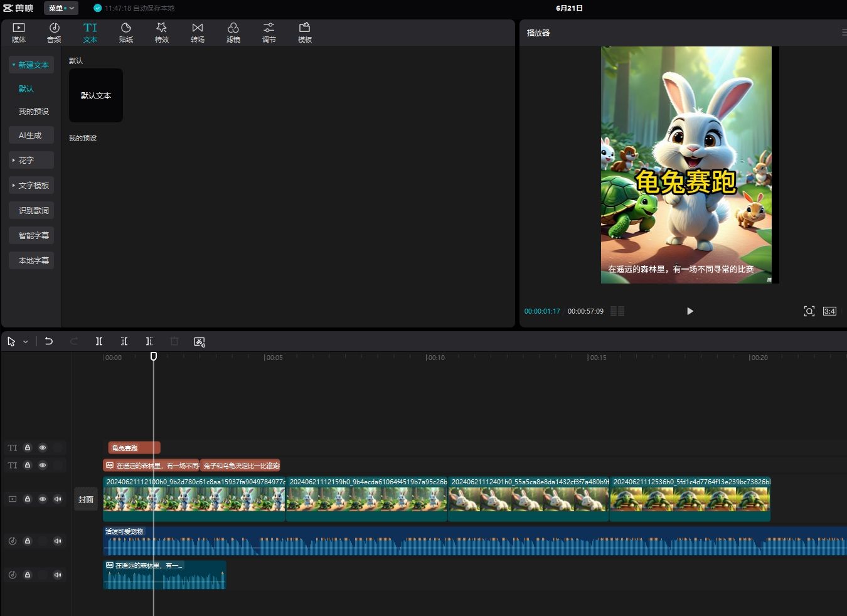Open the 转场 transitions panel
The width and height of the screenshot is (847, 616).
(198, 33)
